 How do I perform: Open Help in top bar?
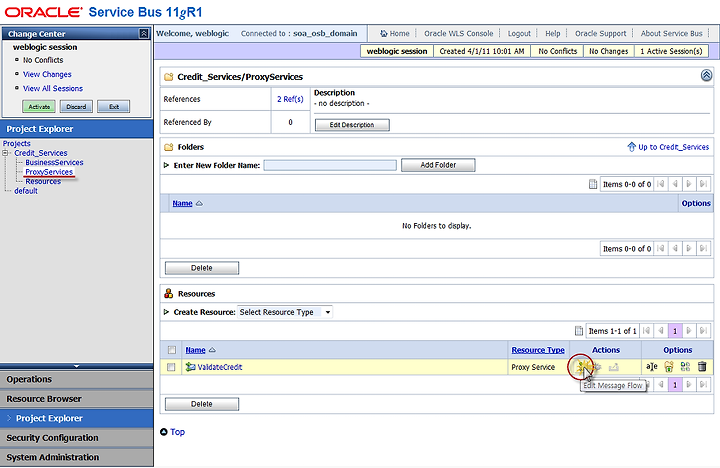pyautogui.click(x=552, y=34)
